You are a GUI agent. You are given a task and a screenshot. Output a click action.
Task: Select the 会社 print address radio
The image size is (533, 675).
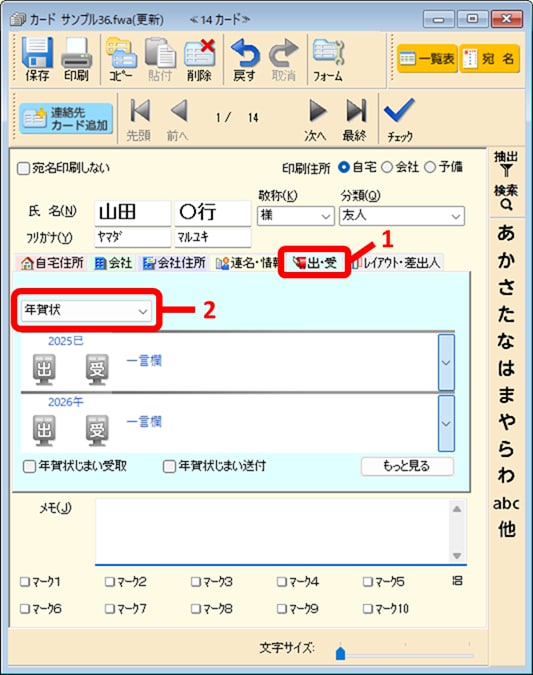[387, 167]
